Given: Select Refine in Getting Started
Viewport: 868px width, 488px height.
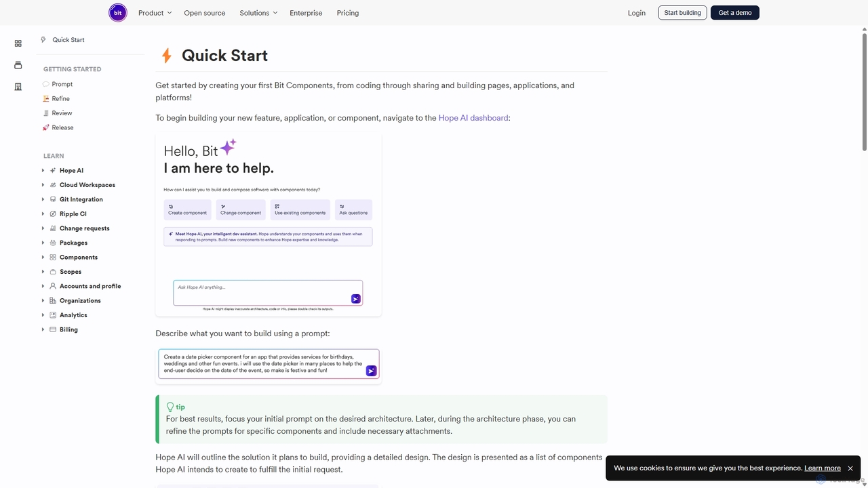Looking at the screenshot, I should (x=61, y=99).
